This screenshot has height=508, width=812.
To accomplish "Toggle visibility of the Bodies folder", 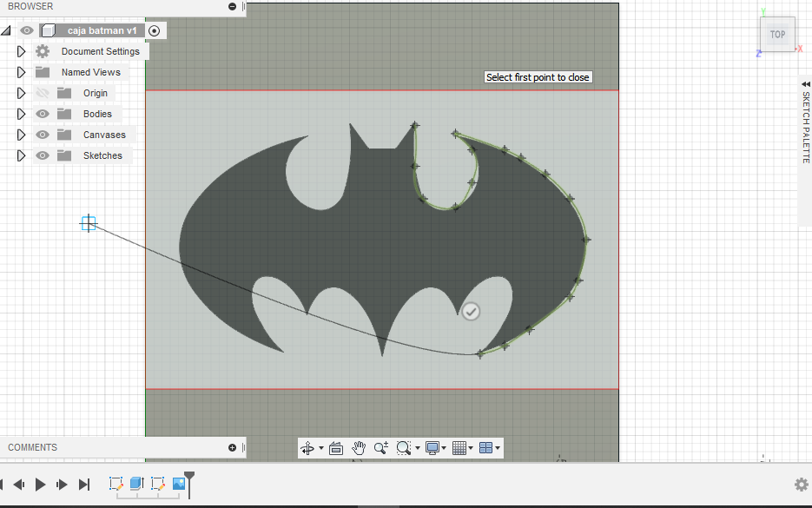I will click(42, 113).
